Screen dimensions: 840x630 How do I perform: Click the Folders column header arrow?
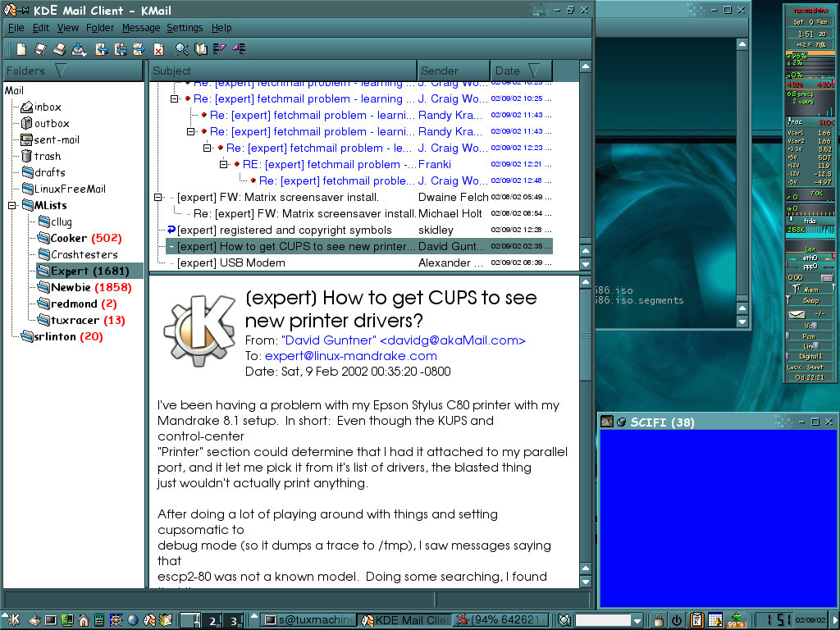61,71
